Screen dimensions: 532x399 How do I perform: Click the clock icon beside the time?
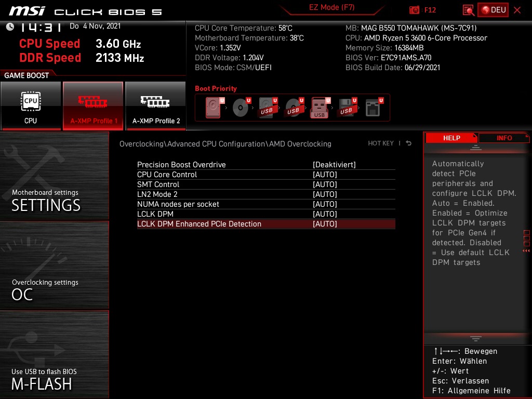[x=10, y=27]
